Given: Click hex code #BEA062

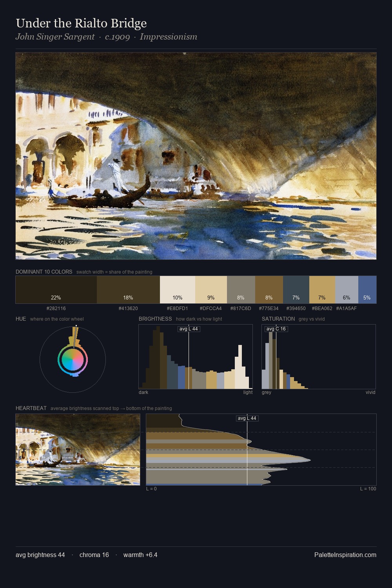Looking at the screenshot, I should pos(322,309).
